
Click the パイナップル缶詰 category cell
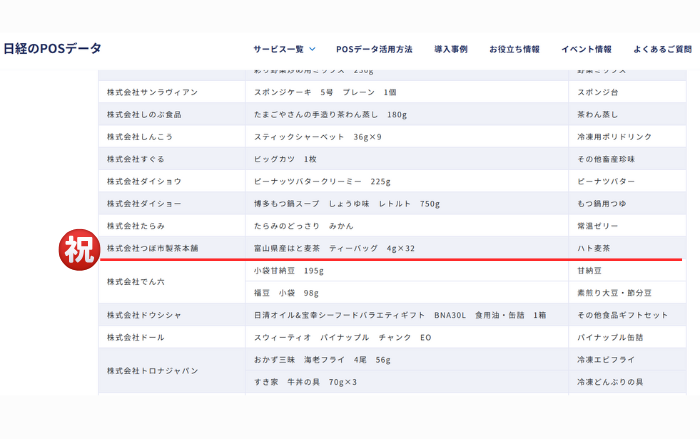click(627, 337)
